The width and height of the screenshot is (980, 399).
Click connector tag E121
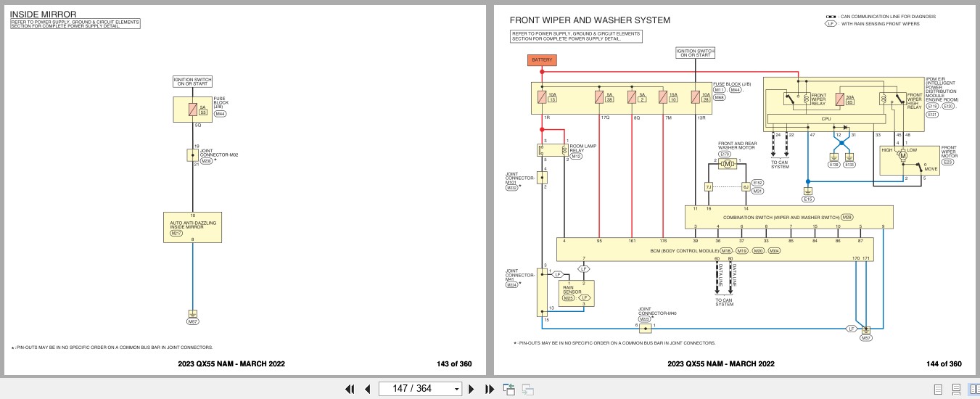tap(934, 114)
